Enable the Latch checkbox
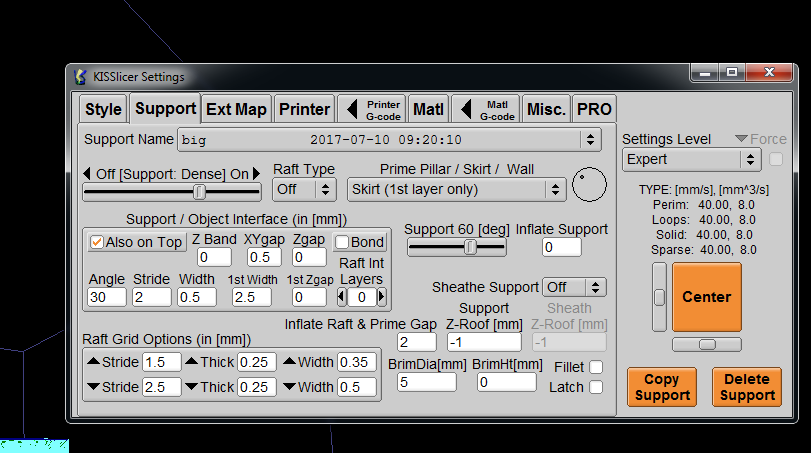 click(596, 387)
